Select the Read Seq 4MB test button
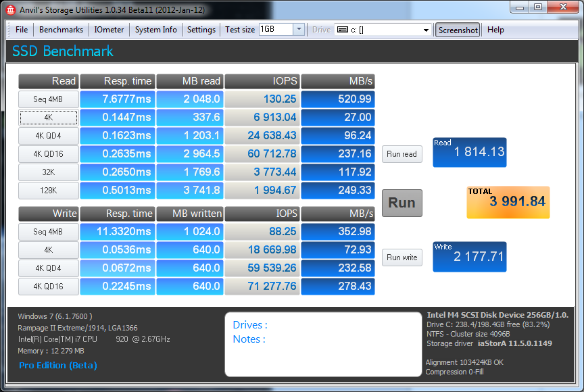 (x=49, y=99)
